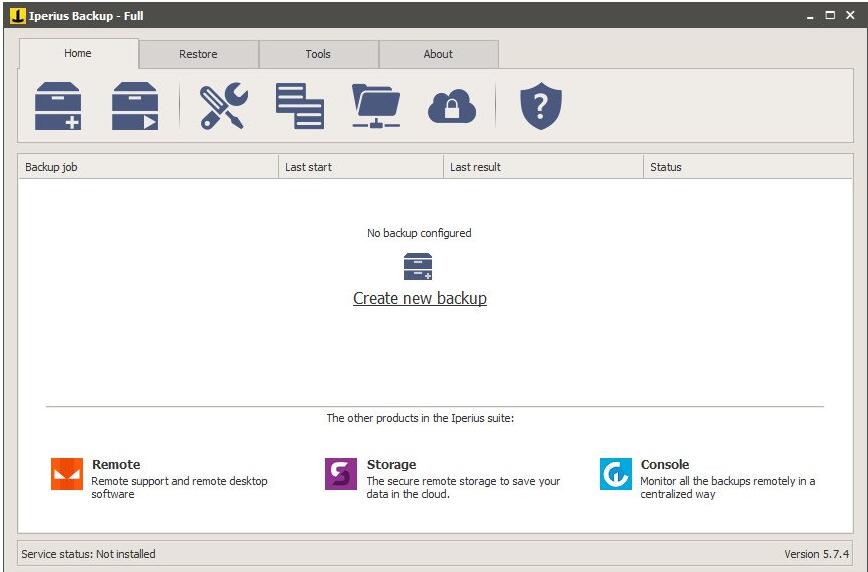Click the Run backup job toolbar icon
The width and height of the screenshot is (868, 572).
(135, 106)
